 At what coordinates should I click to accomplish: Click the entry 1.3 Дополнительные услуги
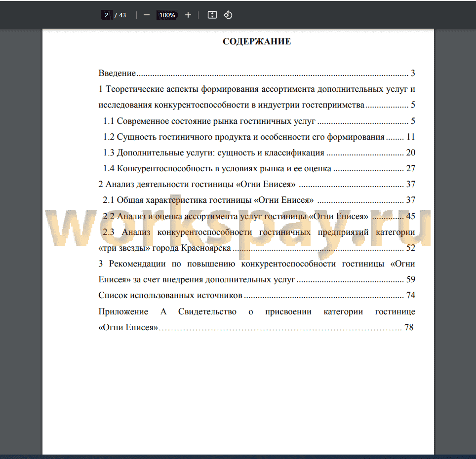259,153
